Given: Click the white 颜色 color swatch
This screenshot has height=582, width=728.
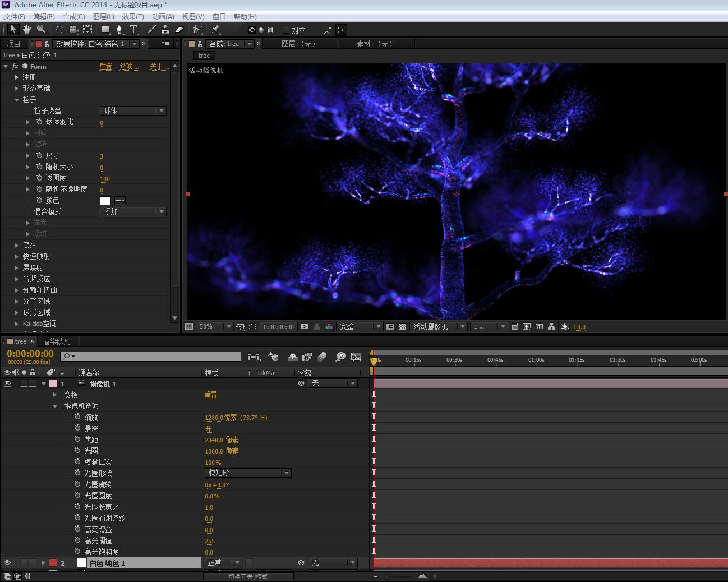Looking at the screenshot, I should click(105, 200).
